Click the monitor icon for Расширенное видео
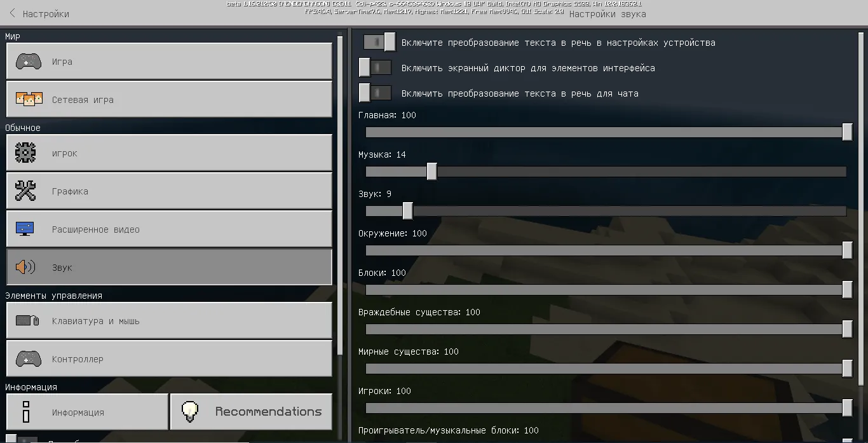Screen dimensions: 868x443 25,229
